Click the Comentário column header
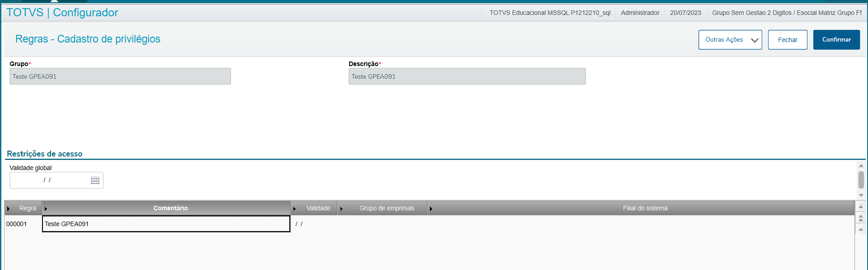The image size is (868, 270). (166, 208)
